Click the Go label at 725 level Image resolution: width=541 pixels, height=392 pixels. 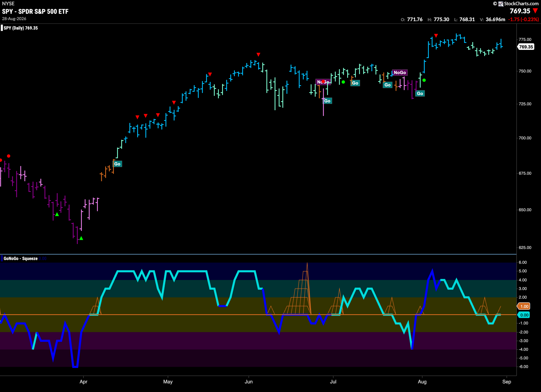click(x=327, y=101)
